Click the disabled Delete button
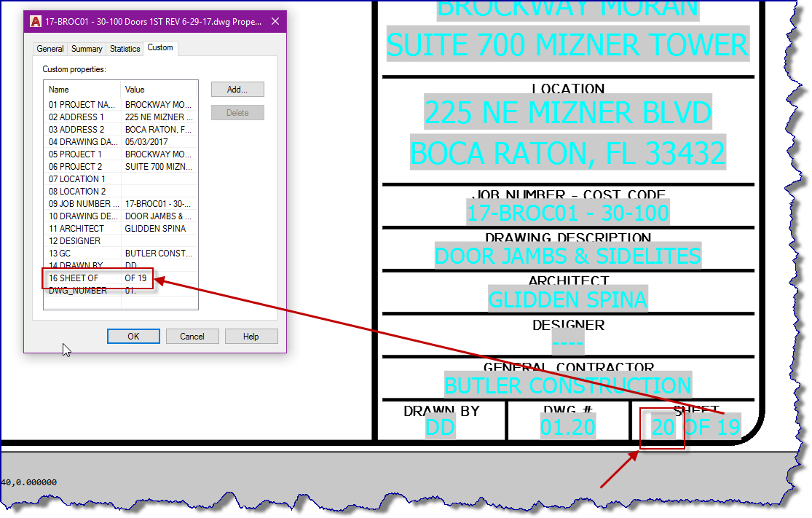The height and width of the screenshot is (518, 812). coord(237,113)
